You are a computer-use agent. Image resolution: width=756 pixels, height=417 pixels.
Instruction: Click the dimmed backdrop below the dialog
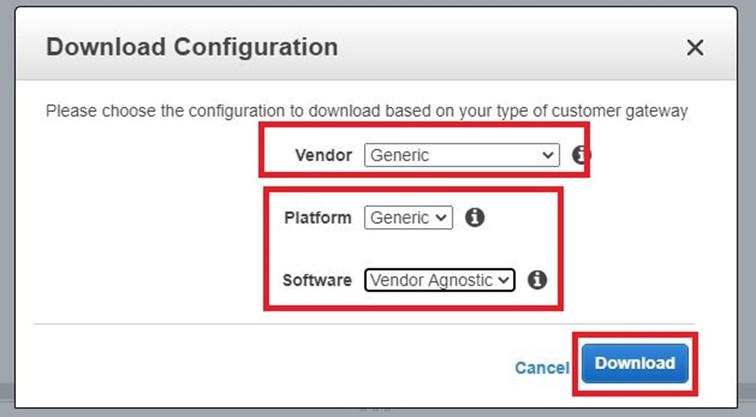click(200, 412)
